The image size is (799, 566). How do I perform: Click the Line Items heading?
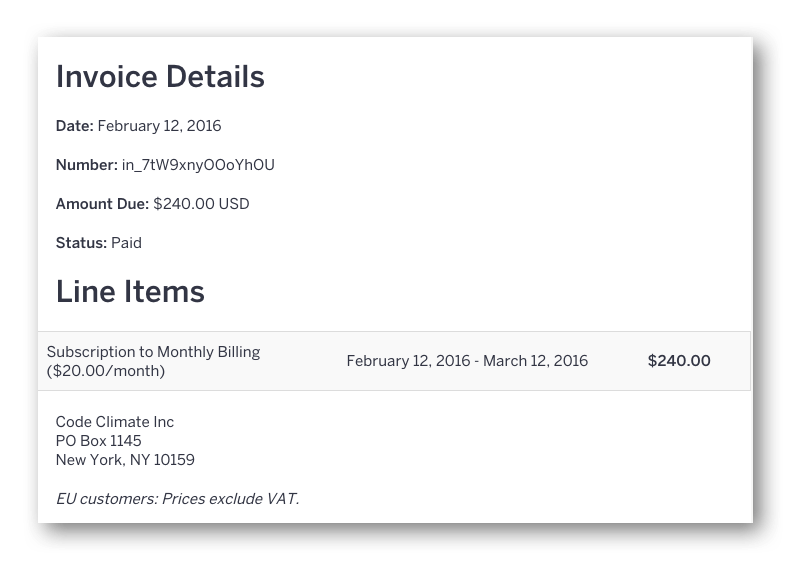pos(130,292)
